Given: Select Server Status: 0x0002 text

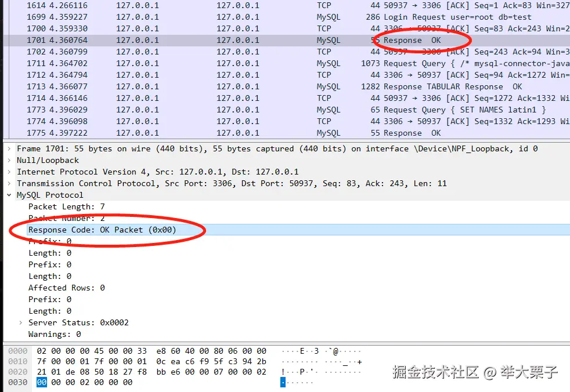Looking at the screenshot, I should (x=78, y=322).
